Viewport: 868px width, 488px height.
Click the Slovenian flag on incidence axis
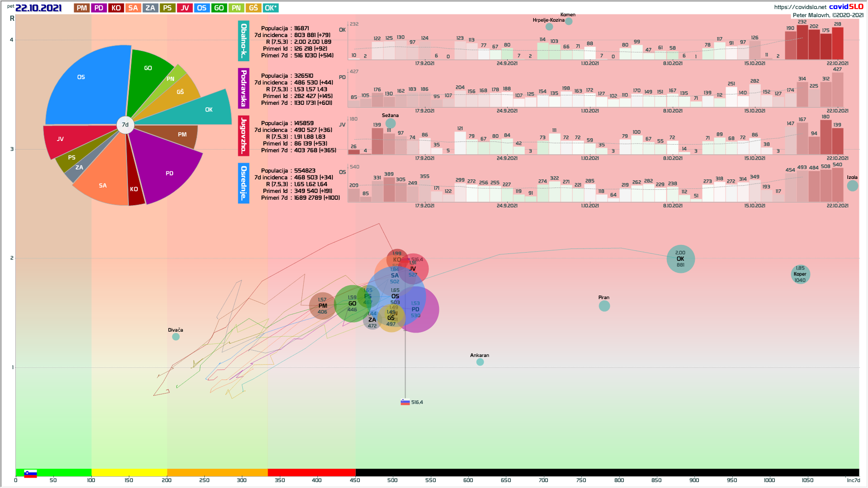tap(30, 474)
